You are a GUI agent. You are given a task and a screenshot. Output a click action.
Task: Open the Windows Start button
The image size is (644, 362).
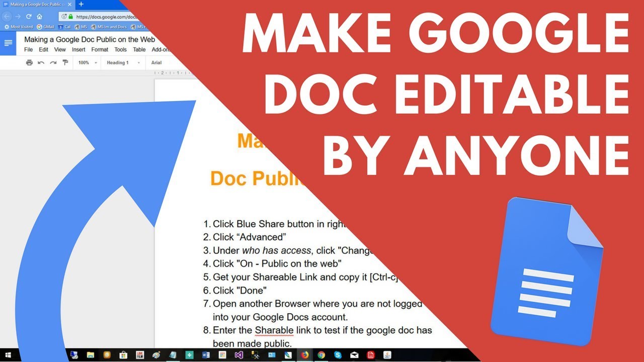coord(9,354)
